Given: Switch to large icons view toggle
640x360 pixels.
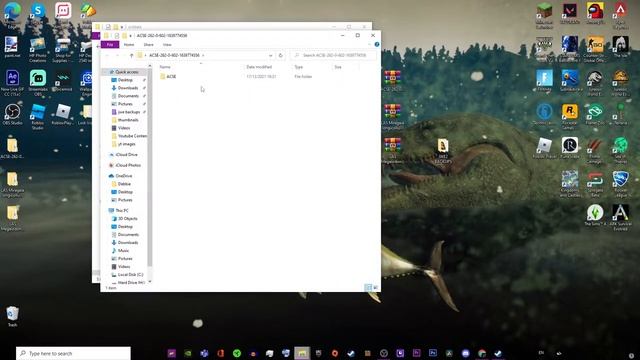Looking at the screenshot, I should click(x=376, y=287).
